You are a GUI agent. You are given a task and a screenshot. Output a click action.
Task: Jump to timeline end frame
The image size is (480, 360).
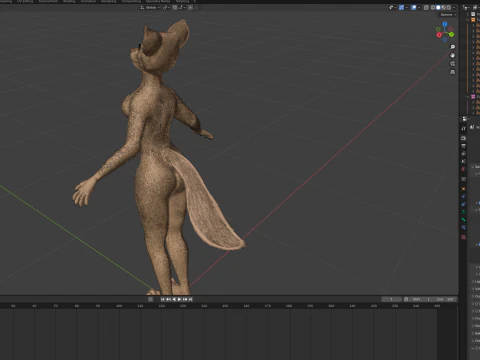click(190, 299)
